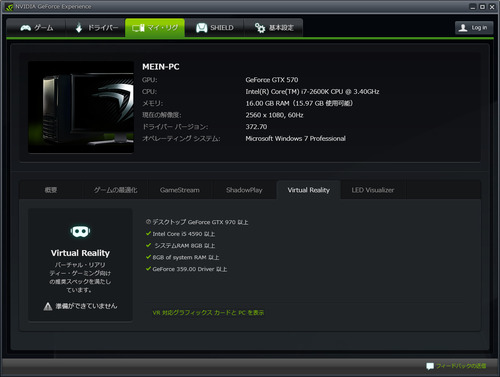Minimize the GeForce Experience window
The image size is (500, 377).
pos(473,7)
